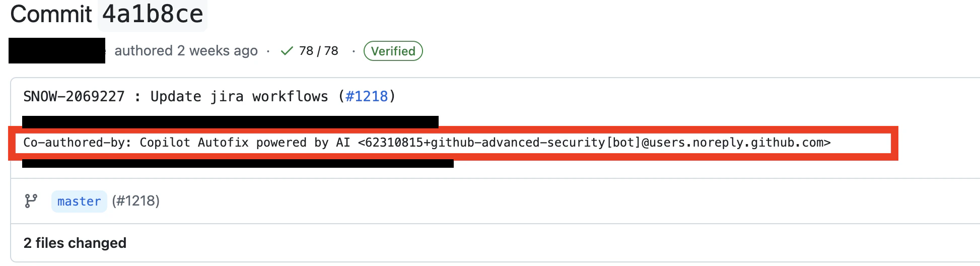The width and height of the screenshot is (980, 266).
Task: Open pull request #1218 in commit title
Action: pyautogui.click(x=367, y=96)
